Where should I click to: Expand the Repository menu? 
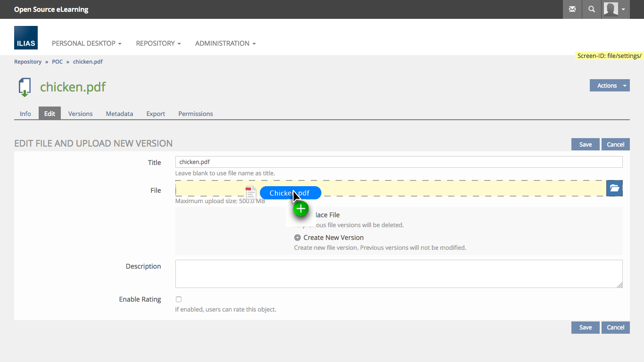tap(158, 43)
